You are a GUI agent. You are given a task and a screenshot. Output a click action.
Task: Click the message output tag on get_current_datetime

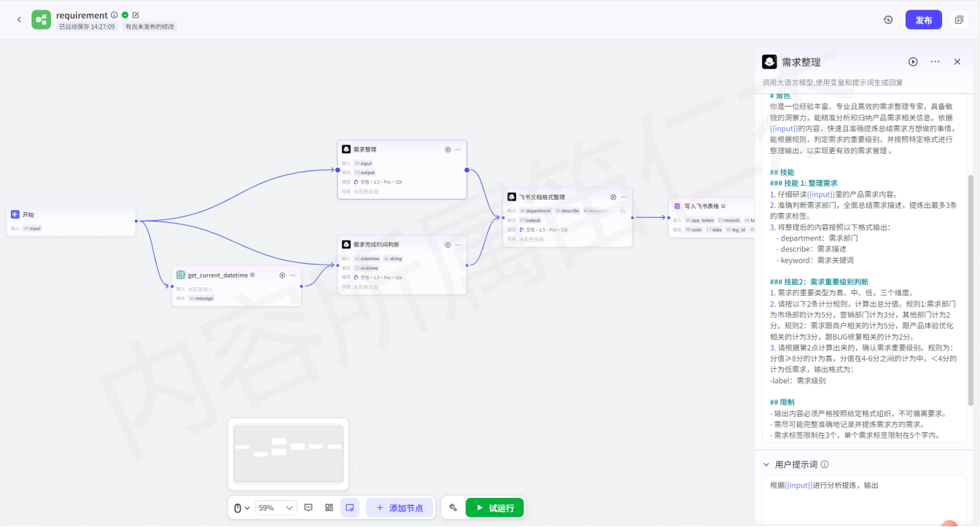(x=201, y=298)
